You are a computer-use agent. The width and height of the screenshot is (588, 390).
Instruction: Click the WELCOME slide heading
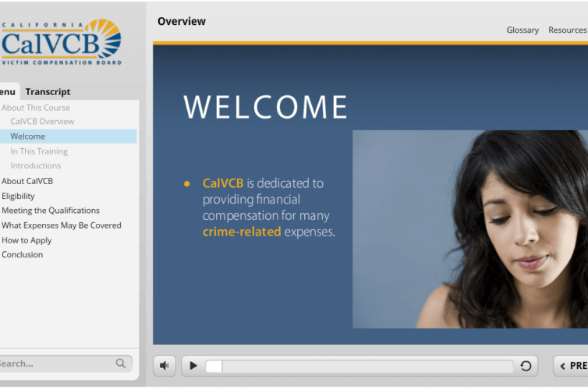(x=265, y=108)
